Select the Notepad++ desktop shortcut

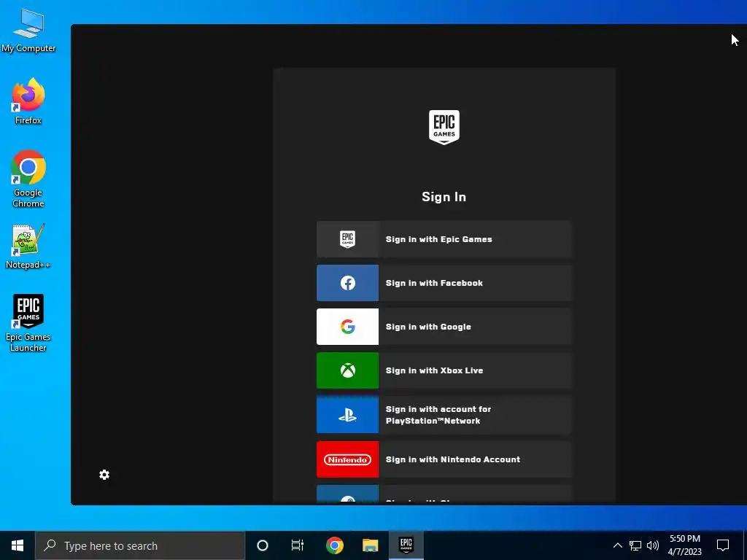(x=28, y=246)
